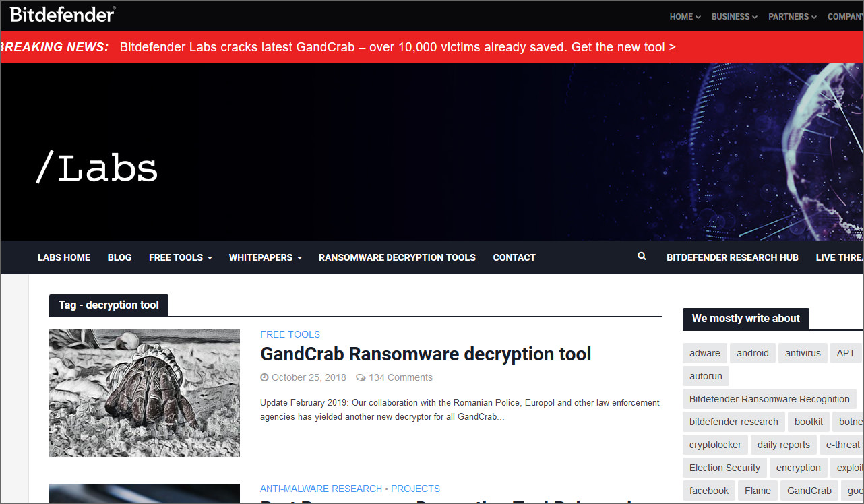The image size is (864, 504).
Task: Open the LIVE THREAT nav item
Action: point(839,257)
